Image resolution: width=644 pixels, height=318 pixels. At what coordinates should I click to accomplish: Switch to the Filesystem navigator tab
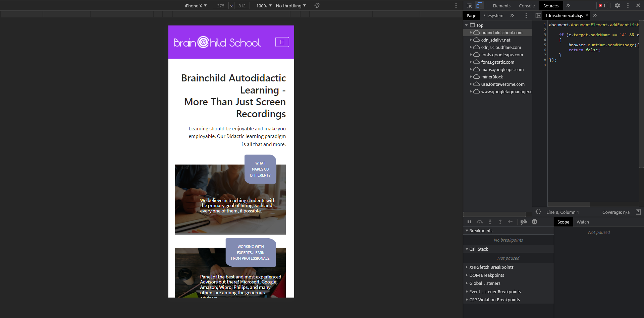[493, 15]
